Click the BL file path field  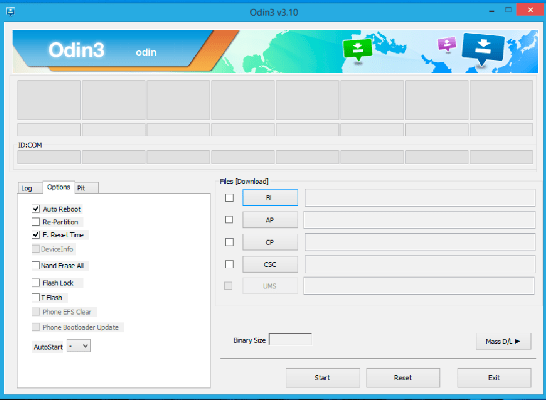tap(420, 197)
